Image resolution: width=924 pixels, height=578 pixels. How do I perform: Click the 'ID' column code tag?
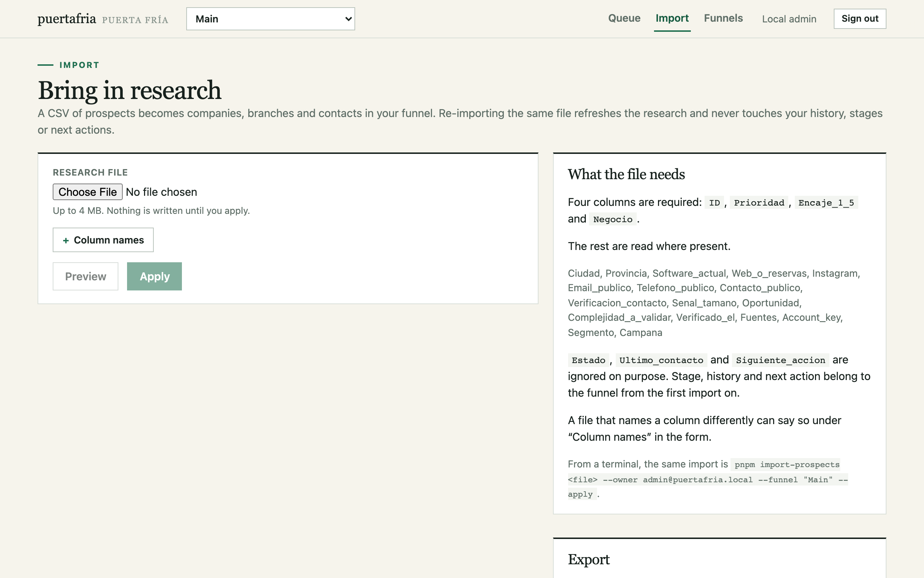click(714, 203)
